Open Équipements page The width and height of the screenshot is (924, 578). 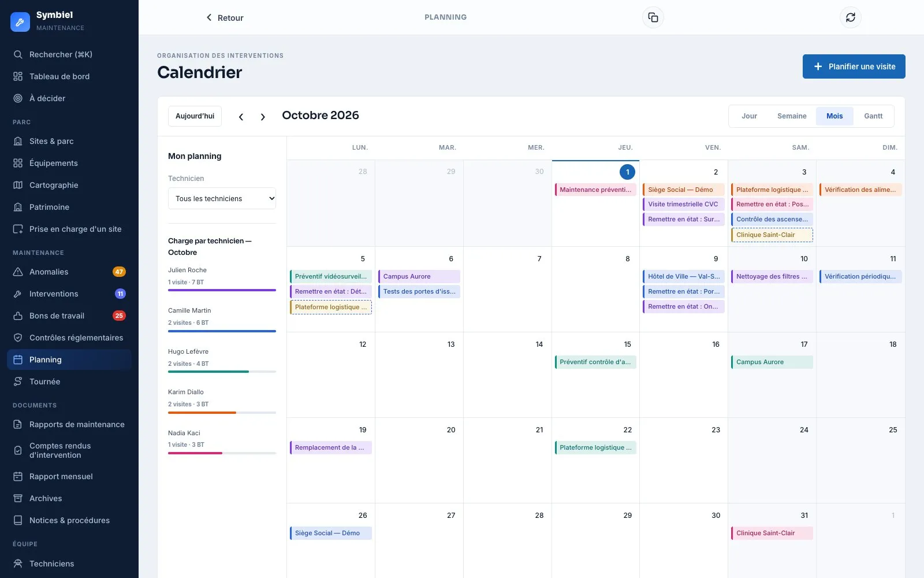tap(69, 163)
